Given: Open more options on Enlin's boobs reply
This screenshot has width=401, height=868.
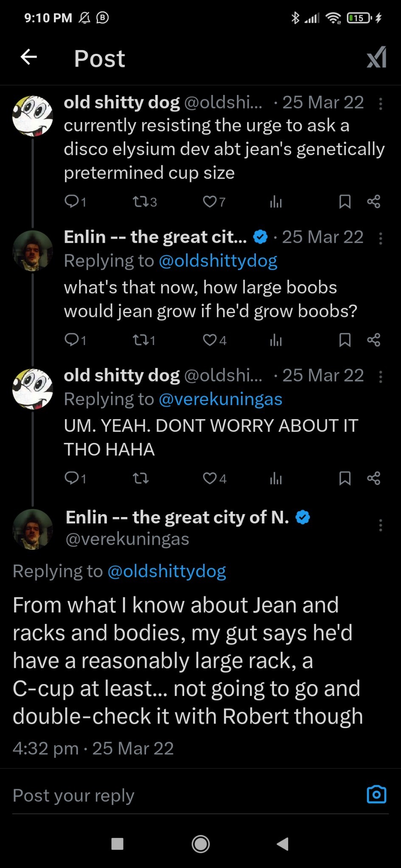Looking at the screenshot, I should click(380, 239).
